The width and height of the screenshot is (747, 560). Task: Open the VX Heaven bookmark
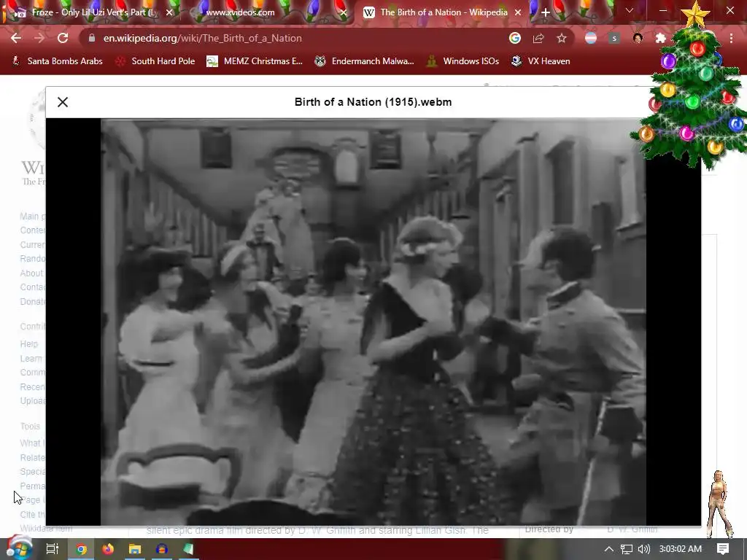(x=541, y=61)
